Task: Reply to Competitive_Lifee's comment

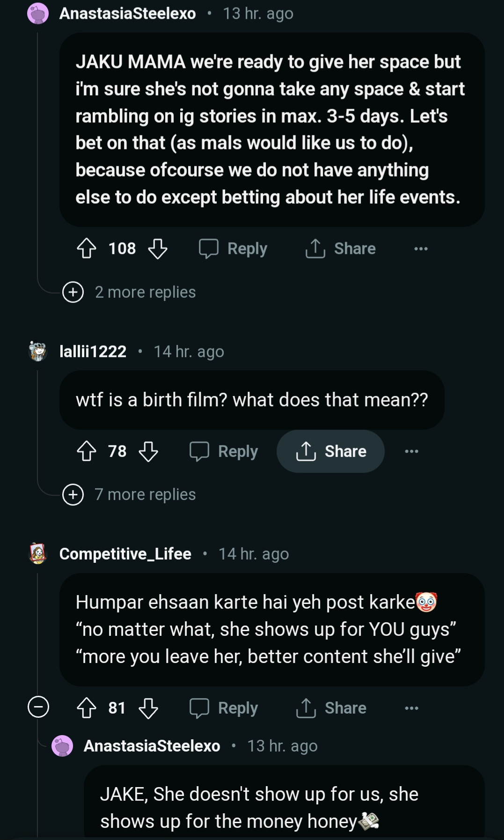Action: (x=224, y=708)
